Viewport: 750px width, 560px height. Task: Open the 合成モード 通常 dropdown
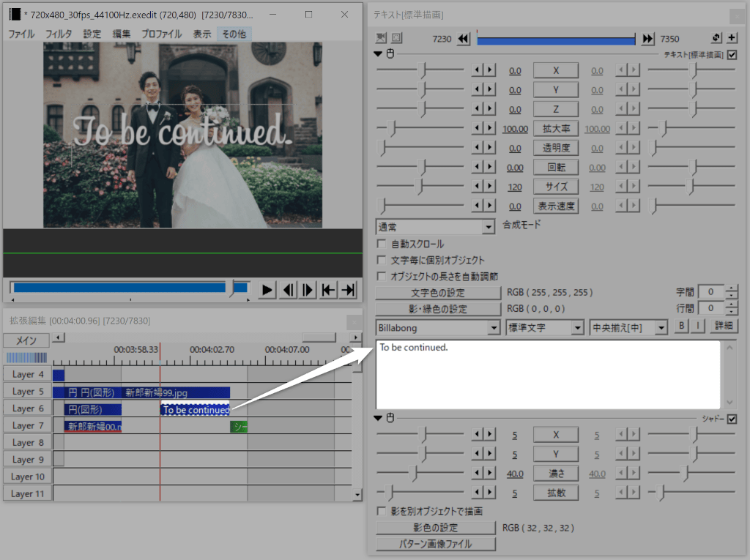point(436,228)
